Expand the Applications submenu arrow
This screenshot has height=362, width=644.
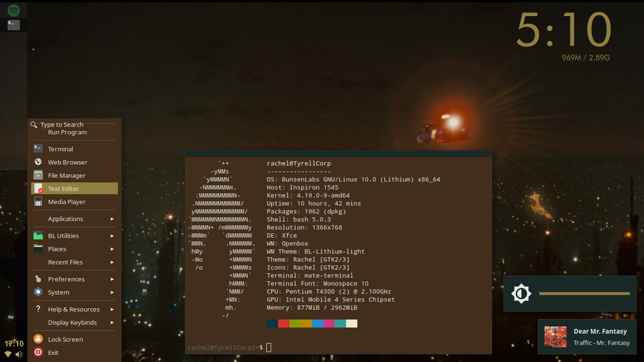(112, 219)
